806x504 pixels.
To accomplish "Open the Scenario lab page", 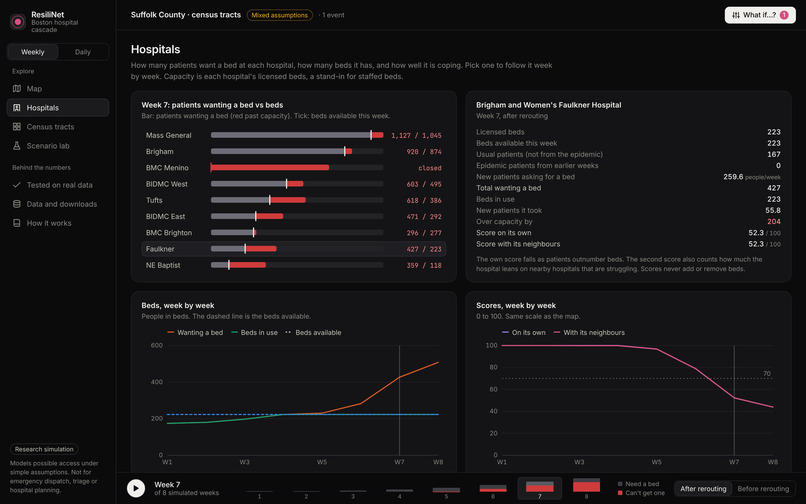I will pos(58,146).
